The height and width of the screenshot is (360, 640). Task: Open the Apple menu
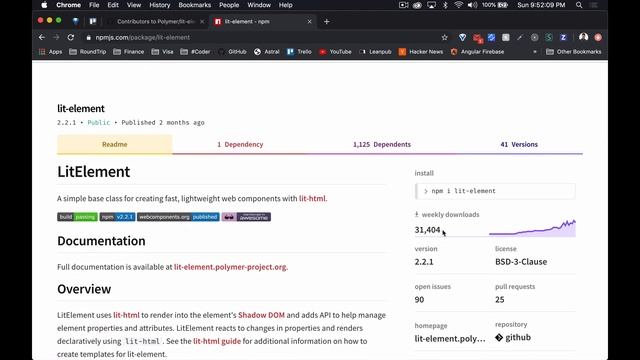(x=44, y=5)
